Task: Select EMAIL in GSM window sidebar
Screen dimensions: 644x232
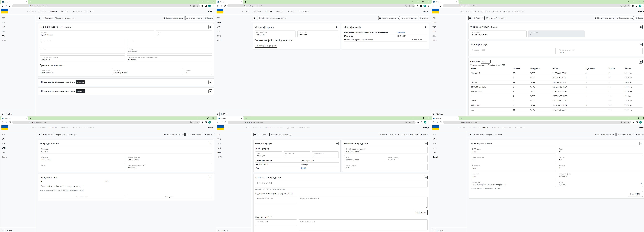Action: 220,157
